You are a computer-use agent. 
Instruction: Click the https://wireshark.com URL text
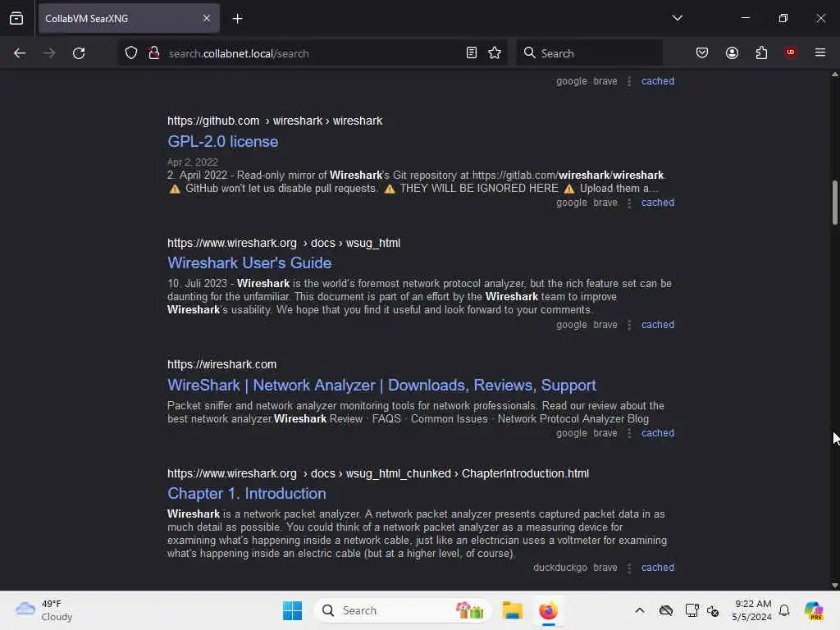[221, 364]
